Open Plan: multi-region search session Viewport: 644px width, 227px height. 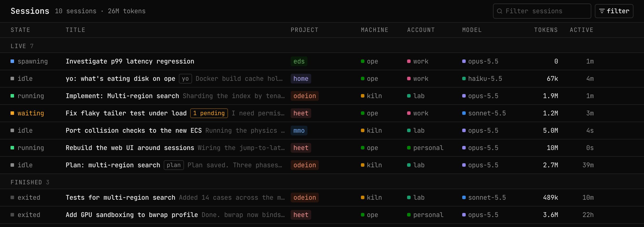pyautogui.click(x=113, y=165)
